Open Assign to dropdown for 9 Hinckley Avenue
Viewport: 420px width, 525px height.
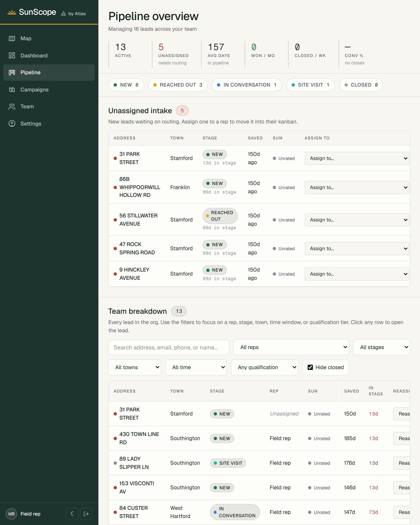357,274
